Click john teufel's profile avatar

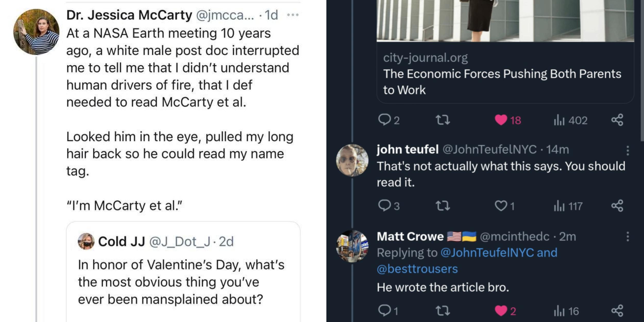pyautogui.click(x=352, y=160)
